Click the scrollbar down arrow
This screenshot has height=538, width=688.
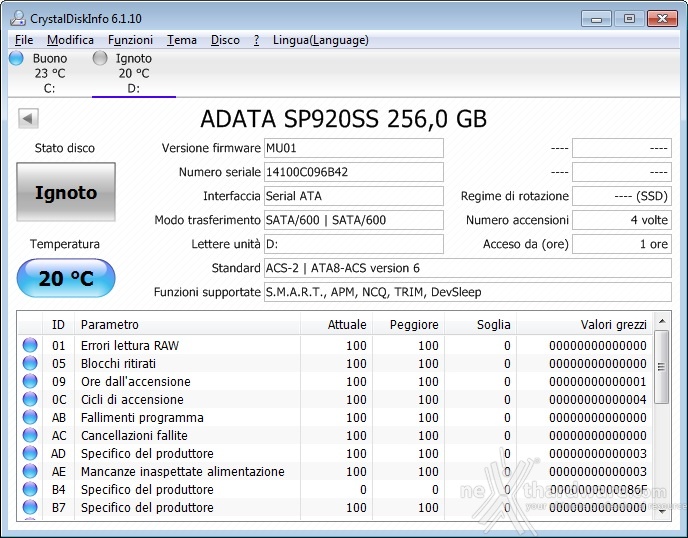pyautogui.click(x=662, y=512)
